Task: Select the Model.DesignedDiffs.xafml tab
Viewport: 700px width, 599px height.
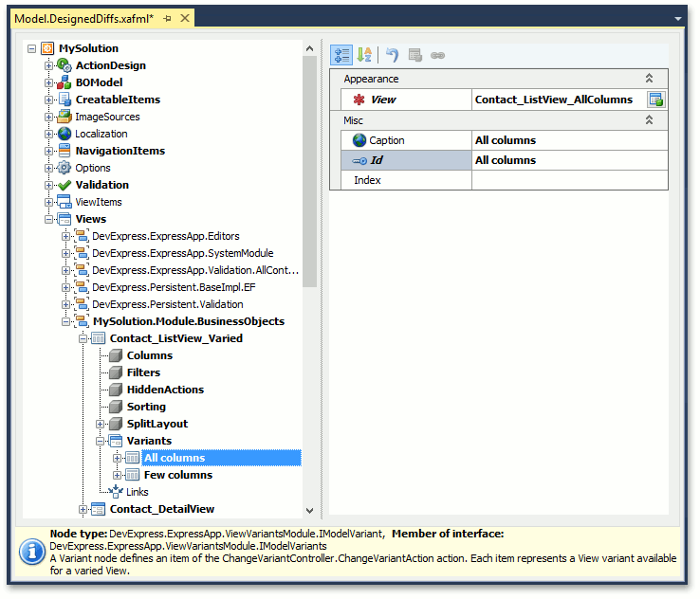Action: [x=83, y=19]
